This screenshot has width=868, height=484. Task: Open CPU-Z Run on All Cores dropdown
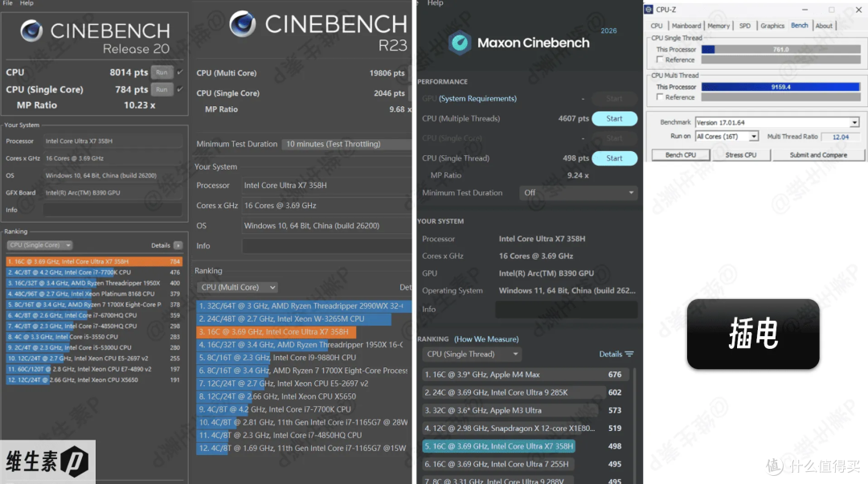(x=727, y=136)
